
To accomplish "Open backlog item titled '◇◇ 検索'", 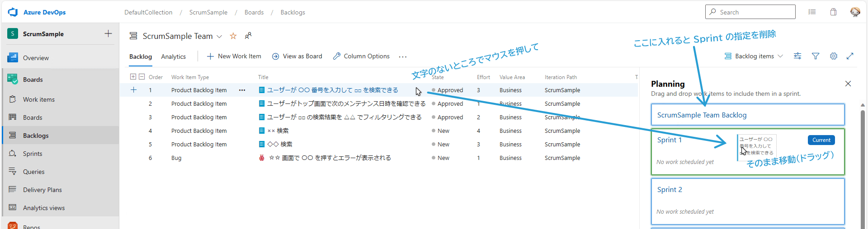I will click(279, 145).
